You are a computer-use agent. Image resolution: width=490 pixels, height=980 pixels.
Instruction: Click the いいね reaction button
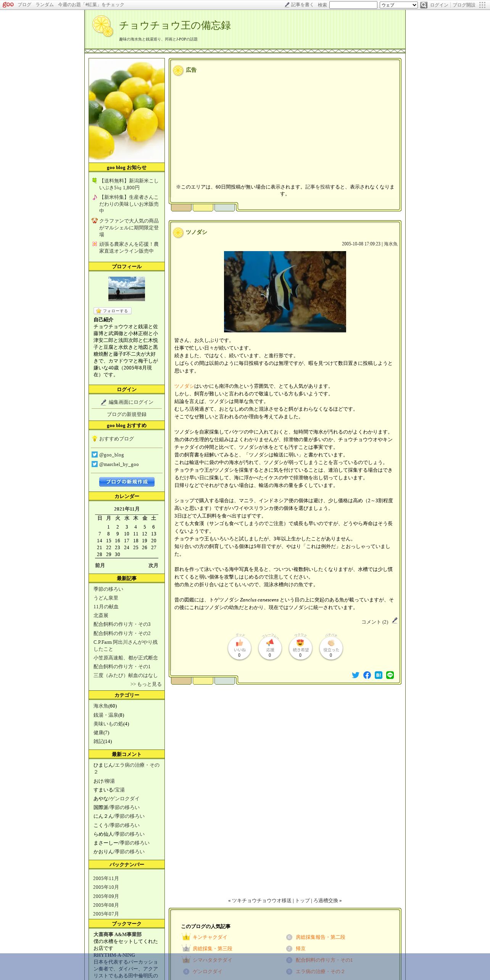point(239,648)
